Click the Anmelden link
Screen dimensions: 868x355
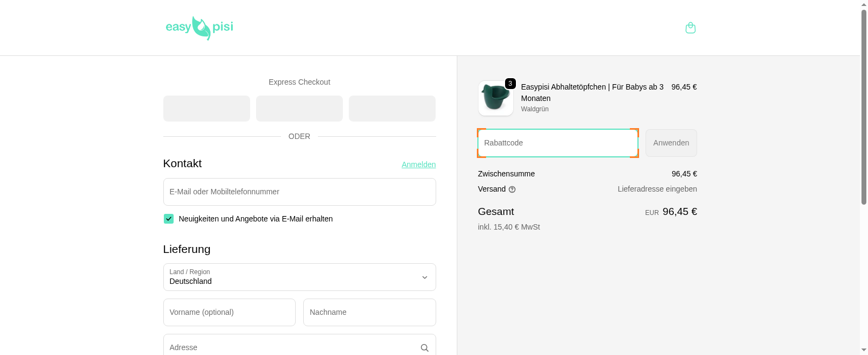(418, 164)
